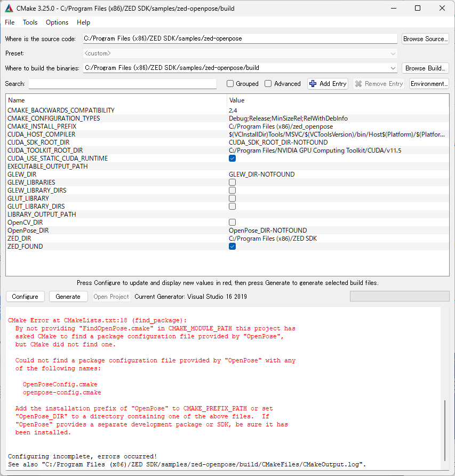Click the blue plus Add Entry icon
This screenshot has width=455, height=476.
tap(313, 84)
